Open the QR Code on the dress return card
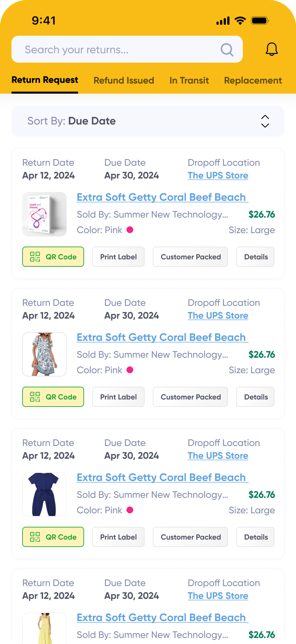The image size is (296, 644). click(53, 397)
